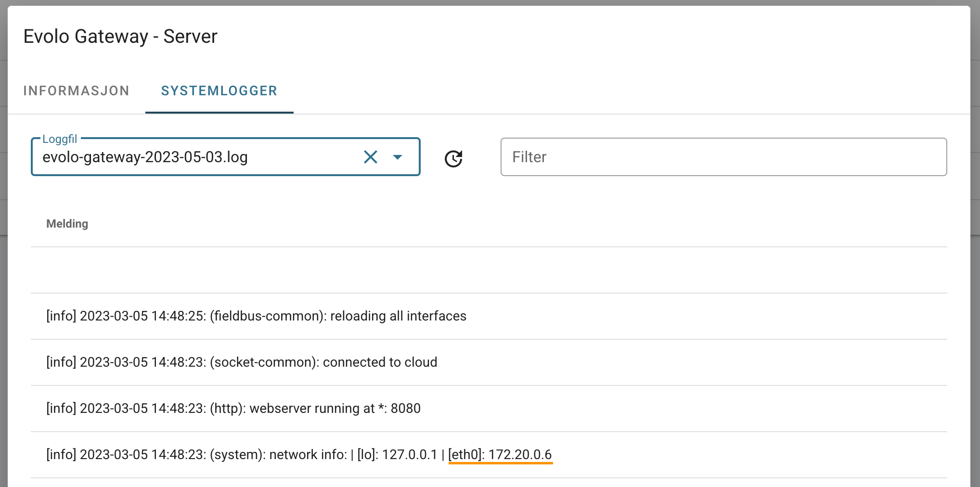Reload the log with the refresh icon

[453, 158]
